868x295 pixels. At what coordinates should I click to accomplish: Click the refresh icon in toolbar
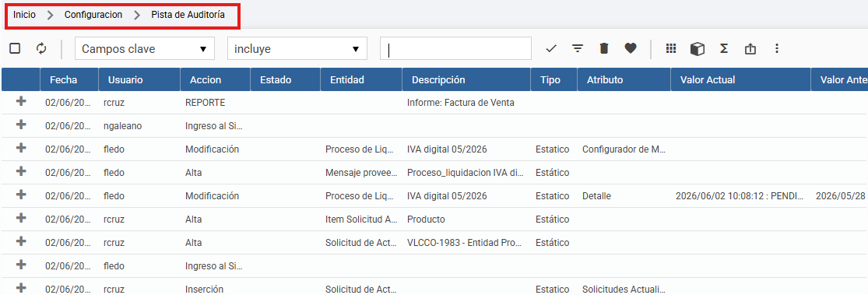click(41, 49)
